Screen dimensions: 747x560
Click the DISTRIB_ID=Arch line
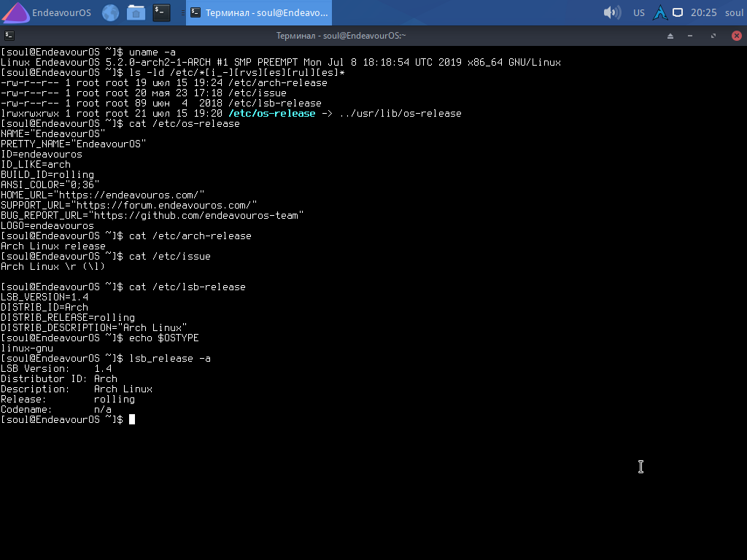(x=44, y=308)
